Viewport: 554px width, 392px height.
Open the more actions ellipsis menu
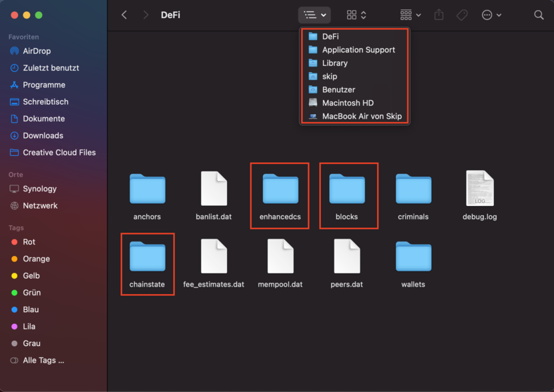[492, 15]
